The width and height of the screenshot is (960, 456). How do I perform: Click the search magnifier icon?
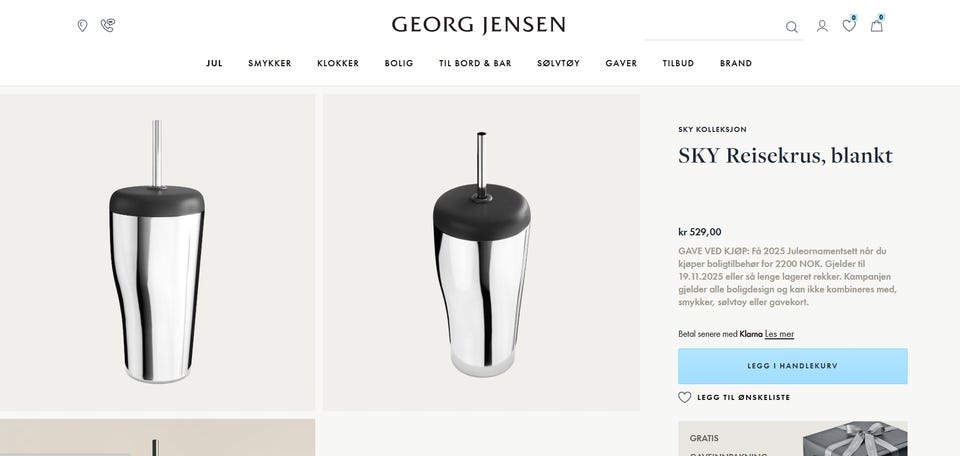pos(792,27)
